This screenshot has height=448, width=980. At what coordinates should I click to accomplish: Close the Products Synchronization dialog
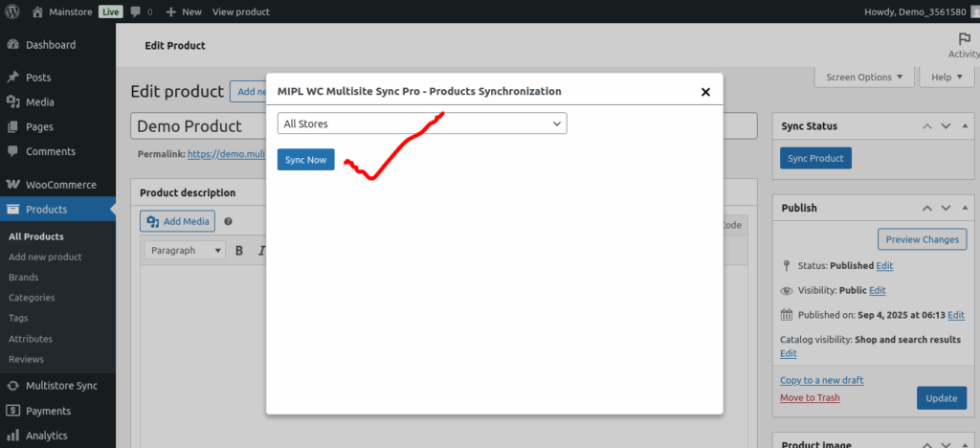coord(705,92)
